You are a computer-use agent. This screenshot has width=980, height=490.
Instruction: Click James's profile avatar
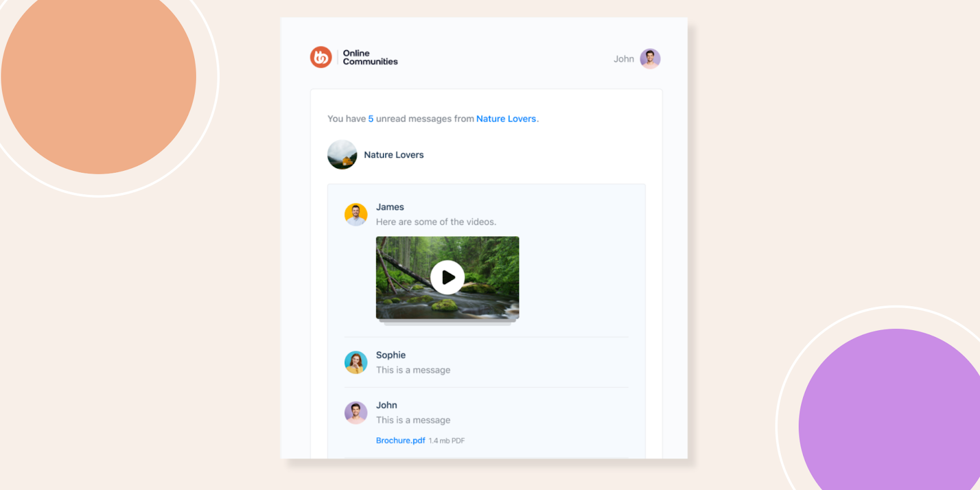[x=356, y=214]
